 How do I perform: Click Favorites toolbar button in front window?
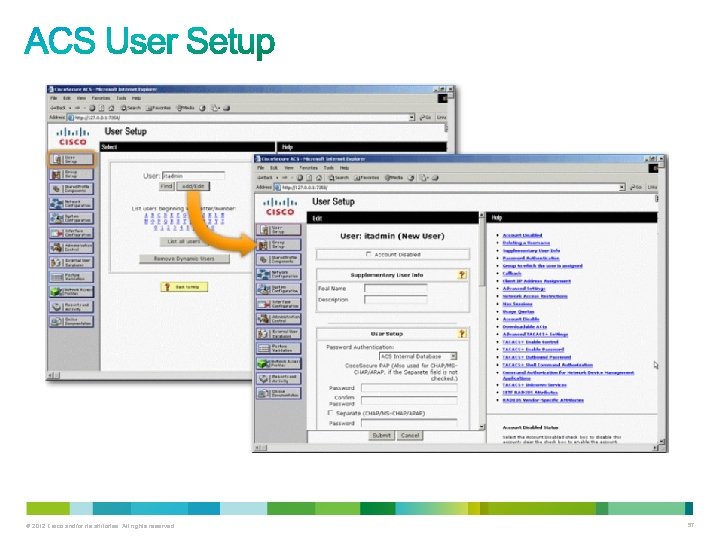point(366,178)
